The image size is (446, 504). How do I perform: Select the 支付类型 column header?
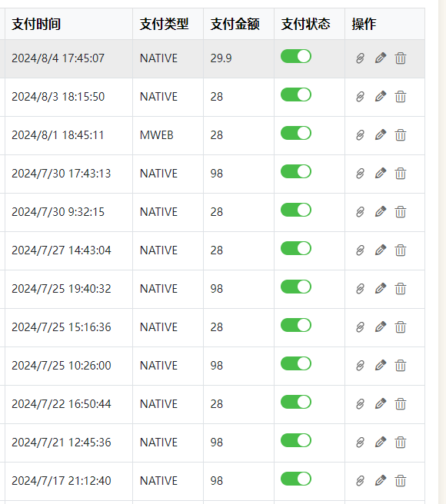[164, 24]
